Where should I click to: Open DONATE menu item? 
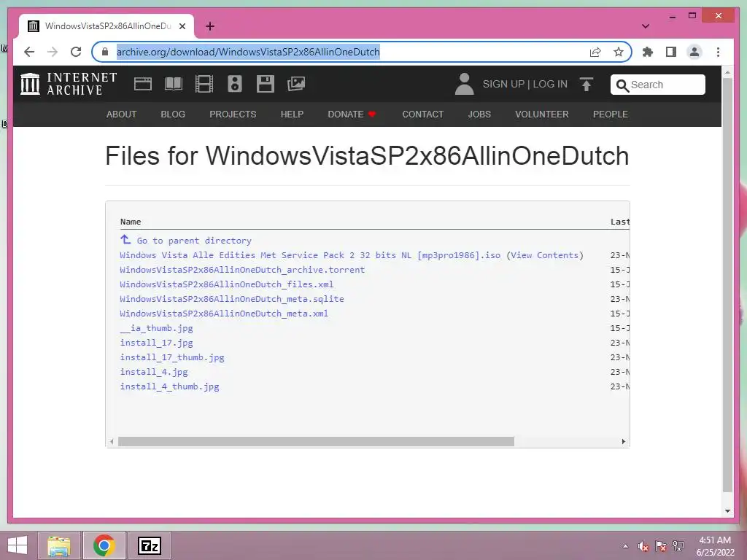(x=352, y=114)
